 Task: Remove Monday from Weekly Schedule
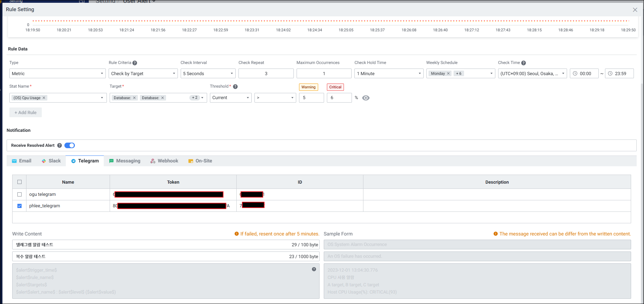(x=448, y=73)
